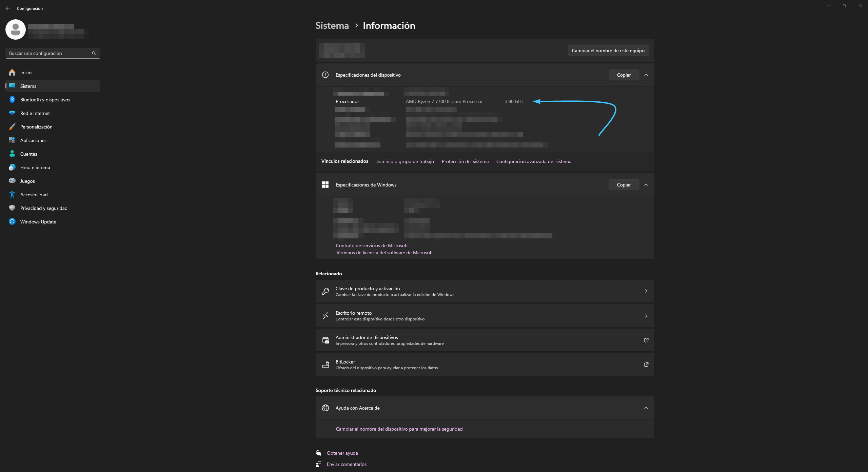Click the Sistema breadcrumb in the header
Image resolution: width=868 pixels, height=472 pixels.
tap(332, 25)
